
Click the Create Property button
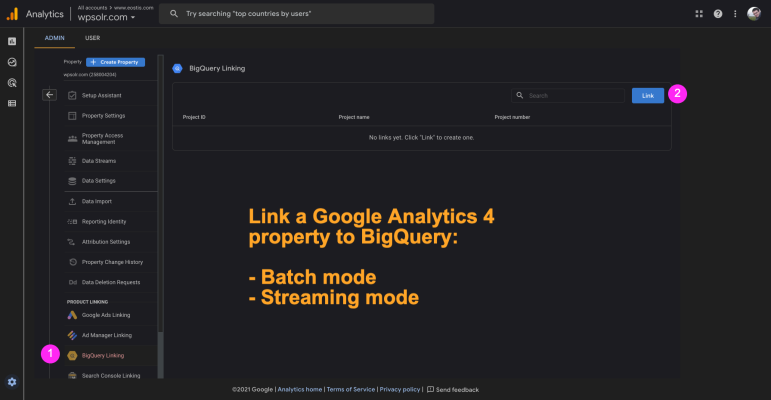[116, 62]
